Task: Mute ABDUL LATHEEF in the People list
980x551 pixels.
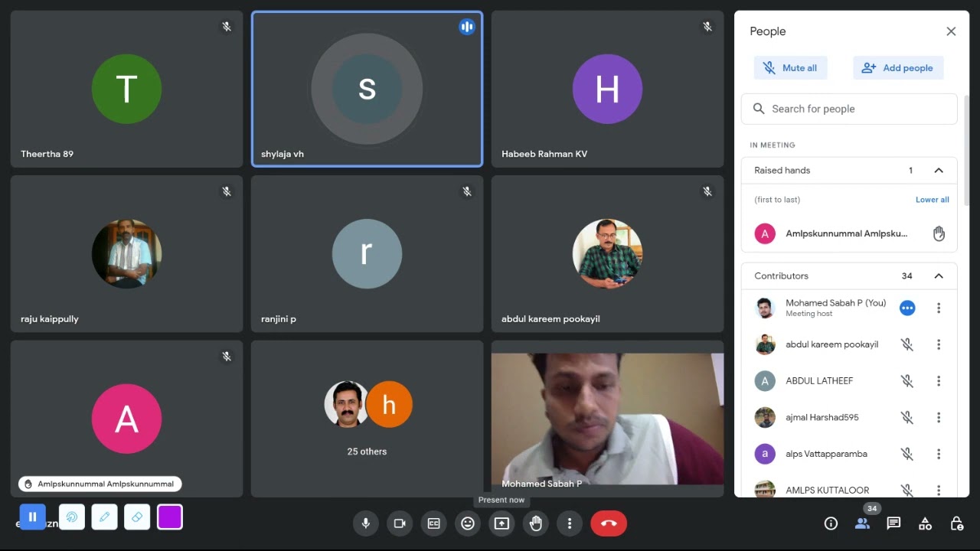Action: 907,381
